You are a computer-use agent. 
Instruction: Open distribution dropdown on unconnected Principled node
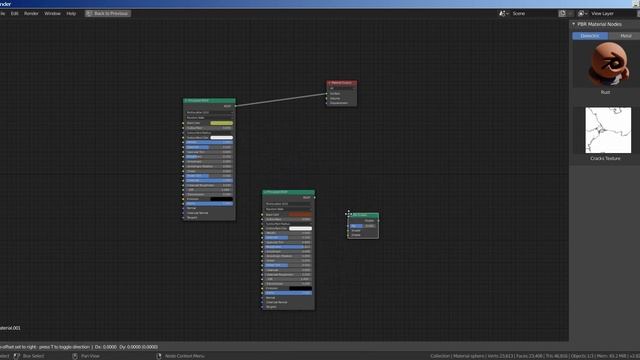(x=288, y=204)
